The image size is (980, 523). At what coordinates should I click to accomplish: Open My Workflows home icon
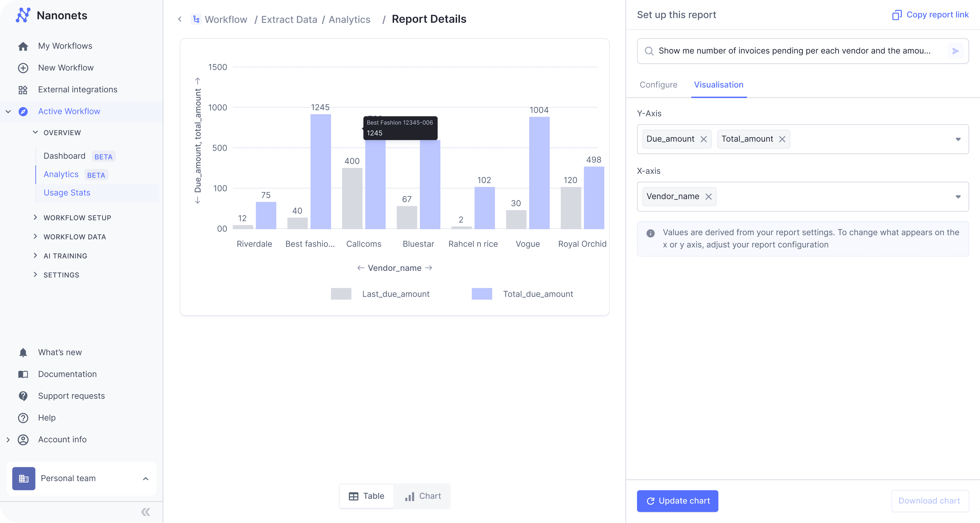[x=23, y=46]
